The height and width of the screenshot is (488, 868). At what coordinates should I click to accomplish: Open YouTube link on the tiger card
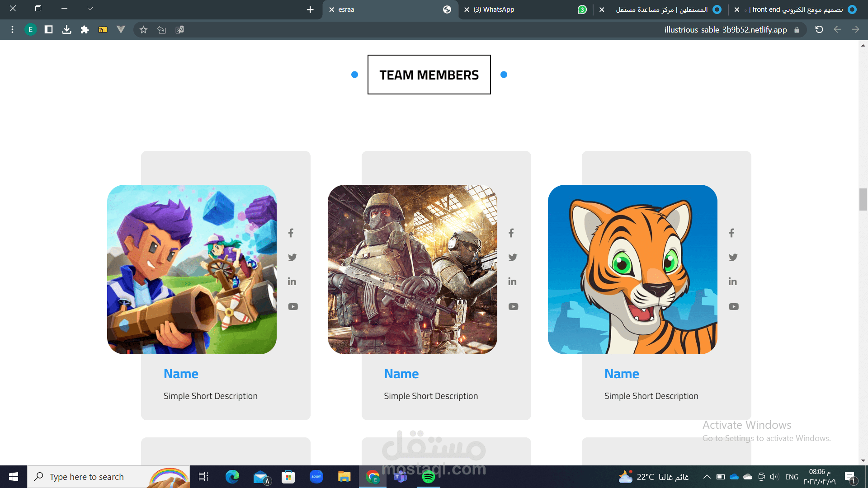734,306
